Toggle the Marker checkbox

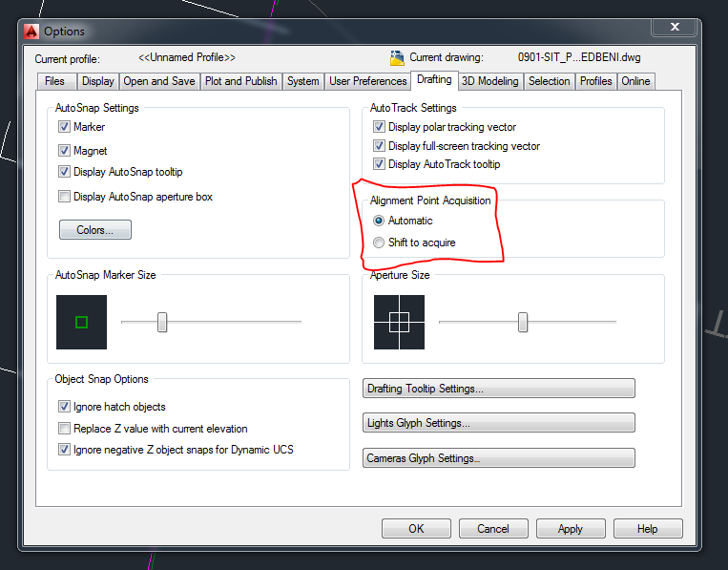(64, 126)
